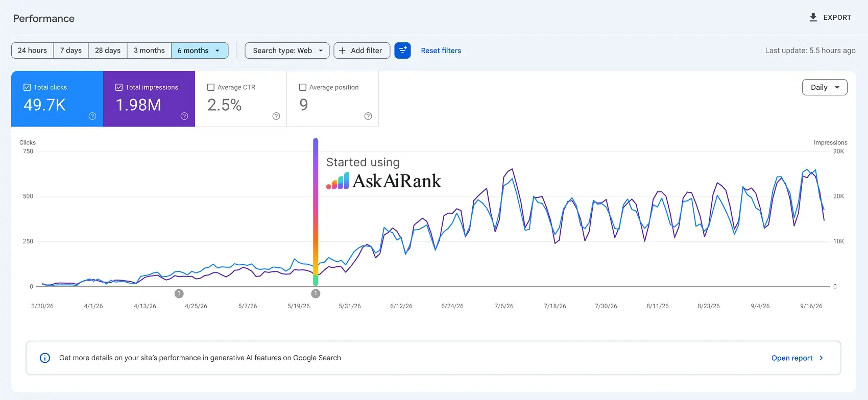The width and height of the screenshot is (868, 400).
Task: Click chevron arrow beside Open report
Action: click(x=822, y=358)
